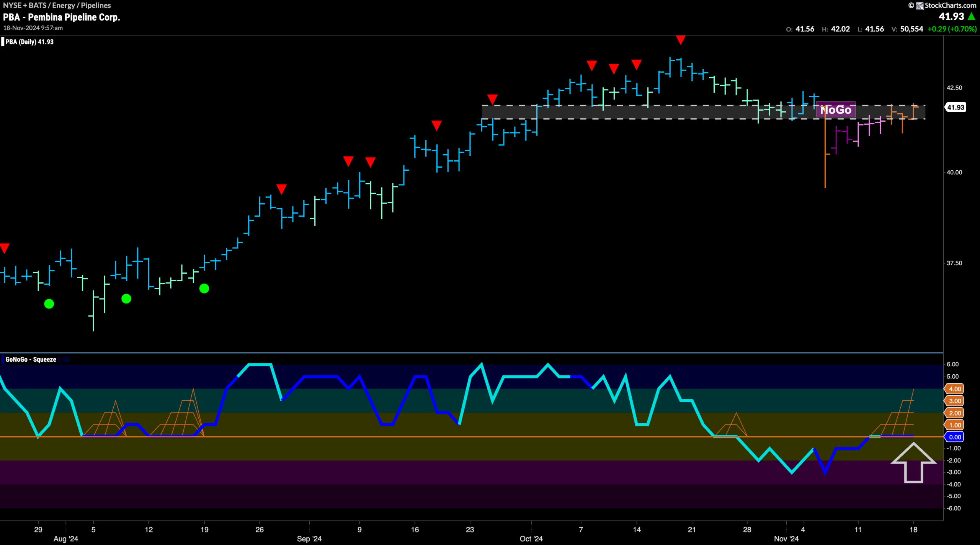This screenshot has width=980, height=545.
Task: Click the middle green dot marker
Action: coord(126,299)
